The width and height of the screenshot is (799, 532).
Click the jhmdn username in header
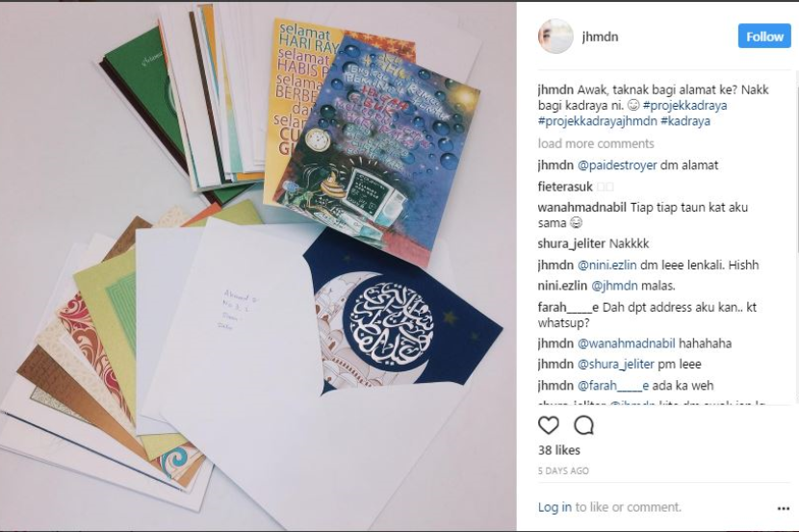click(x=601, y=37)
